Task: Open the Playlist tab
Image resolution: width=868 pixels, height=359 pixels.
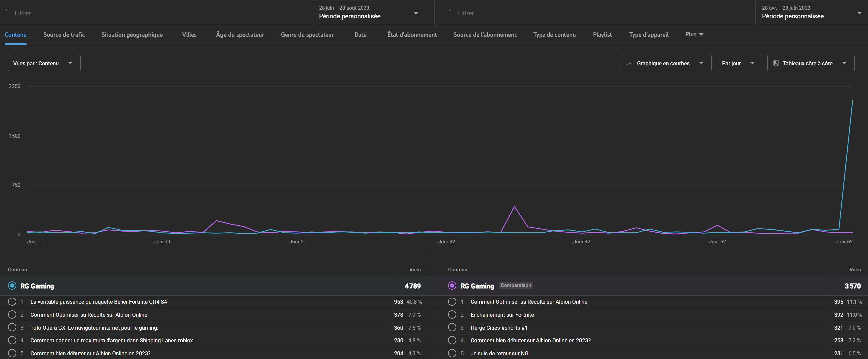Action: coord(602,34)
